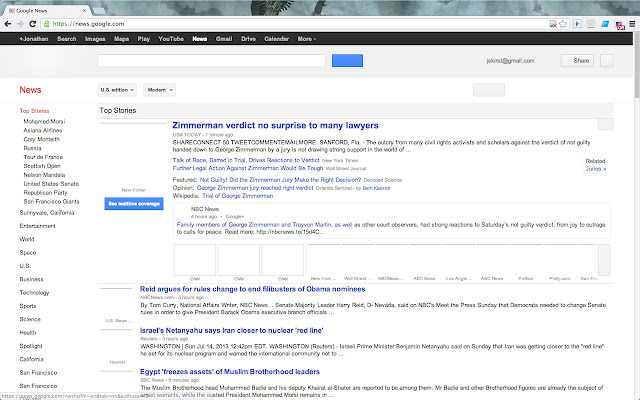Screen dimensions: 640x400
Task: Click the Mohamed Morsi topic link
Action: point(42,121)
